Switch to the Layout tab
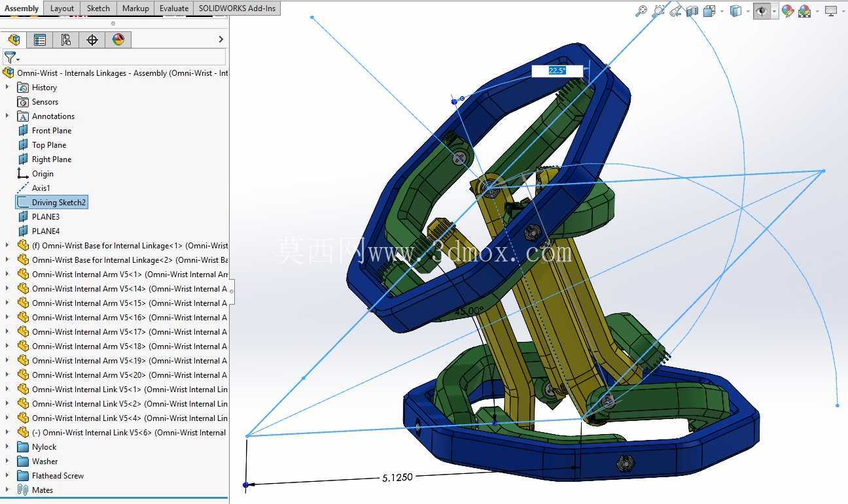848x504 pixels. tap(62, 8)
